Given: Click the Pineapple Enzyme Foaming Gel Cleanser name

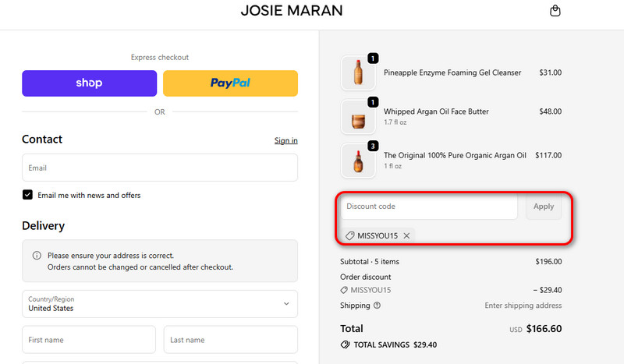Looking at the screenshot, I should pos(452,72).
